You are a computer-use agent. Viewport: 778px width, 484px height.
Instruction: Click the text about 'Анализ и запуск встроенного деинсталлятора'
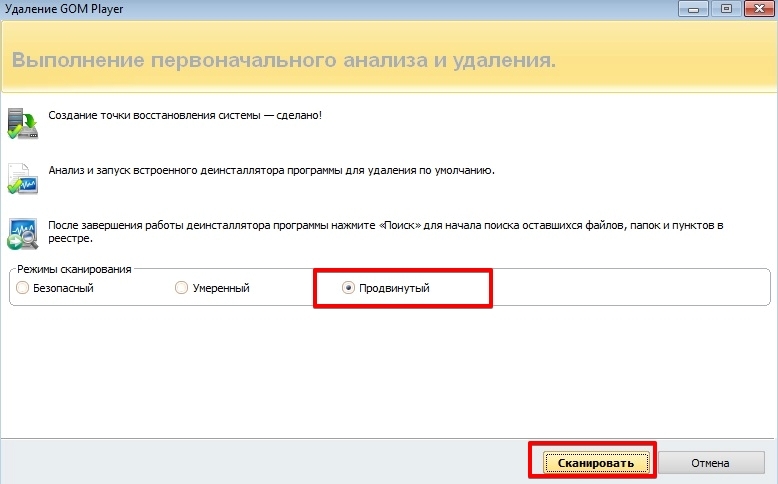click(x=271, y=170)
